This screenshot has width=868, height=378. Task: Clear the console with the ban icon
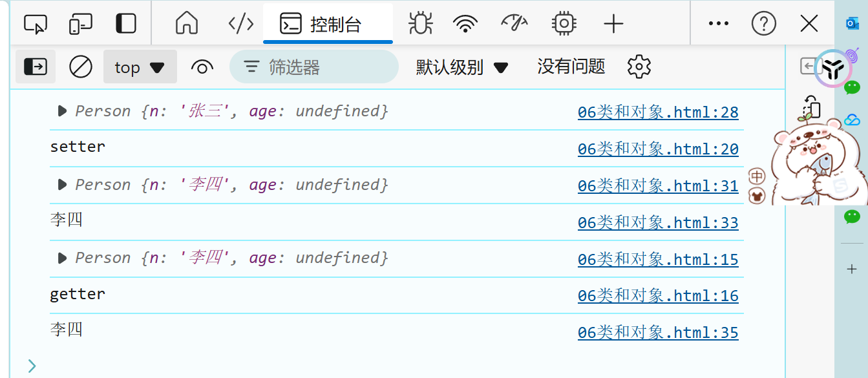tap(81, 67)
